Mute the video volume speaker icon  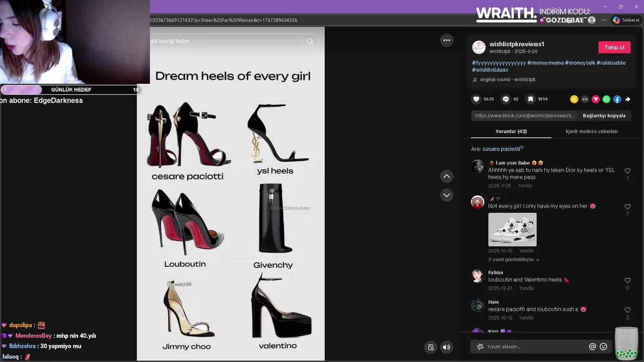pos(446,347)
